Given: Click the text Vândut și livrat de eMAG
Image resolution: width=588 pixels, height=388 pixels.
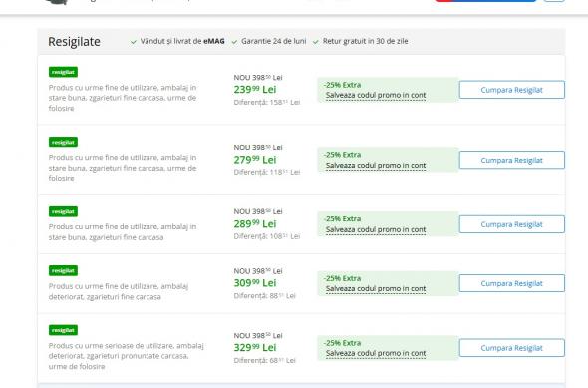Looking at the screenshot, I should [182, 41].
